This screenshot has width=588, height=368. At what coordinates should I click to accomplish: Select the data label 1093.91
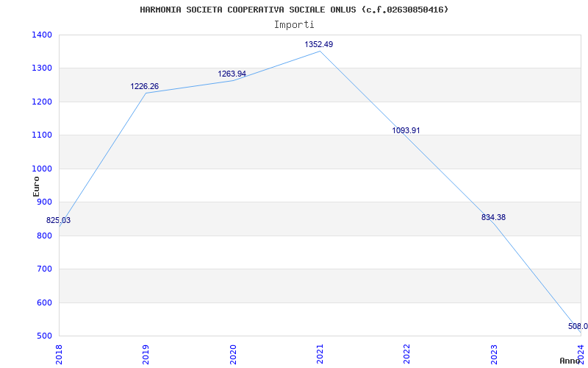406,131
